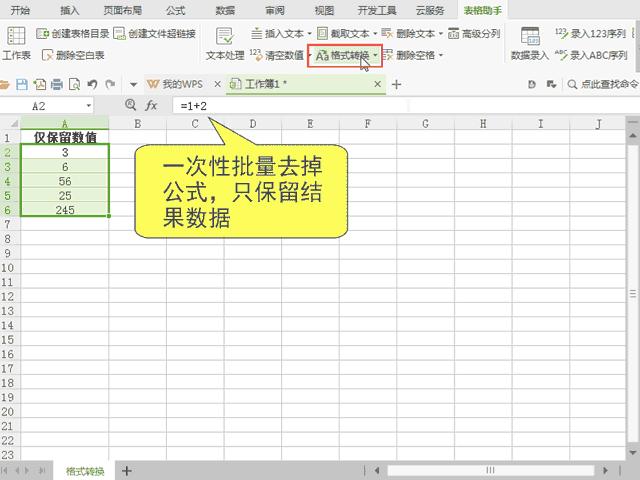This screenshot has height=480, width=640.
Task: Click the horizontal scrollbar left arrow
Action: [377, 471]
